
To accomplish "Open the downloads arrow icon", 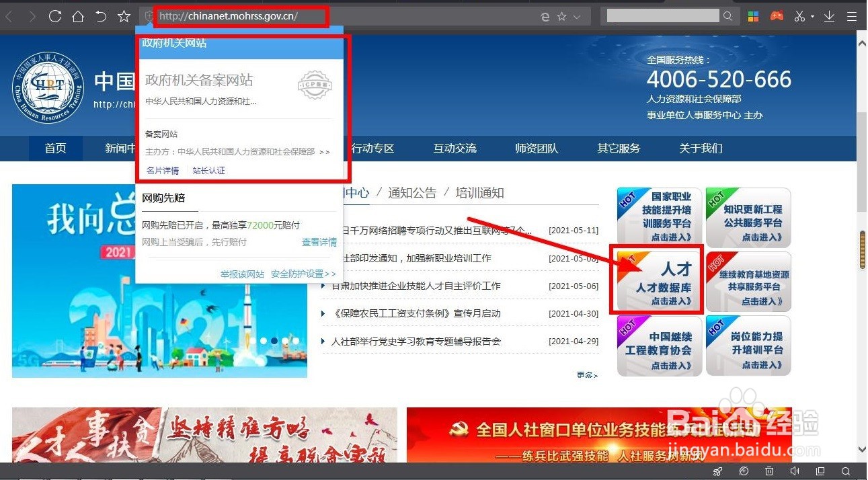I will pos(829,16).
